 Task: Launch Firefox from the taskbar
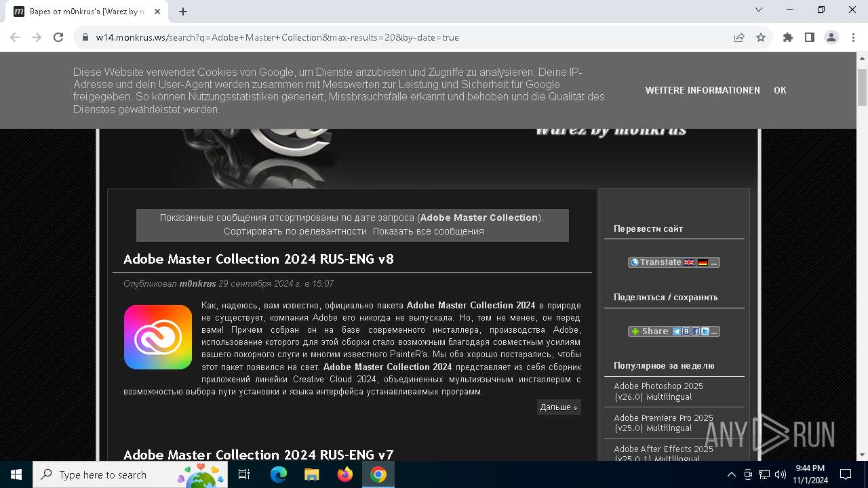(x=345, y=474)
